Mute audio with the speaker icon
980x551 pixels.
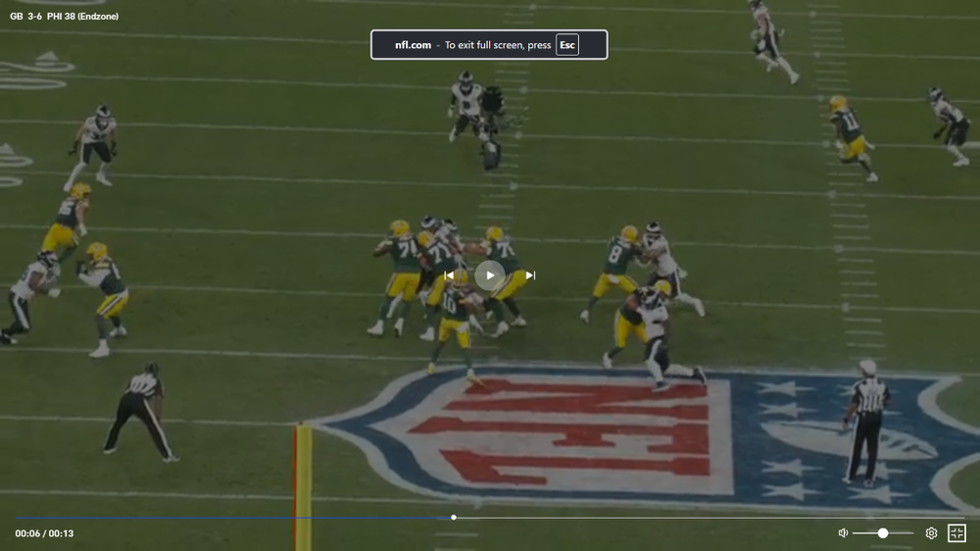click(843, 533)
